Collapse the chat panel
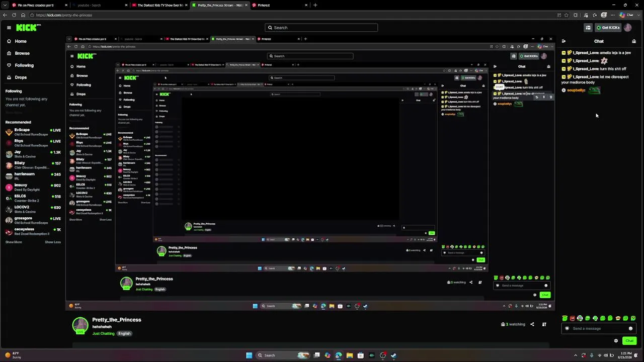This screenshot has height=362, width=644. tap(563, 41)
